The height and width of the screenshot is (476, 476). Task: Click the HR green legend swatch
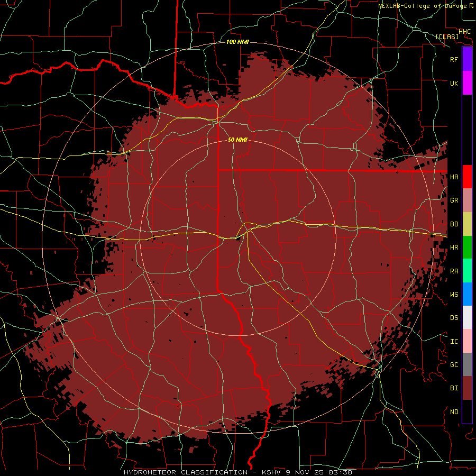(x=467, y=248)
